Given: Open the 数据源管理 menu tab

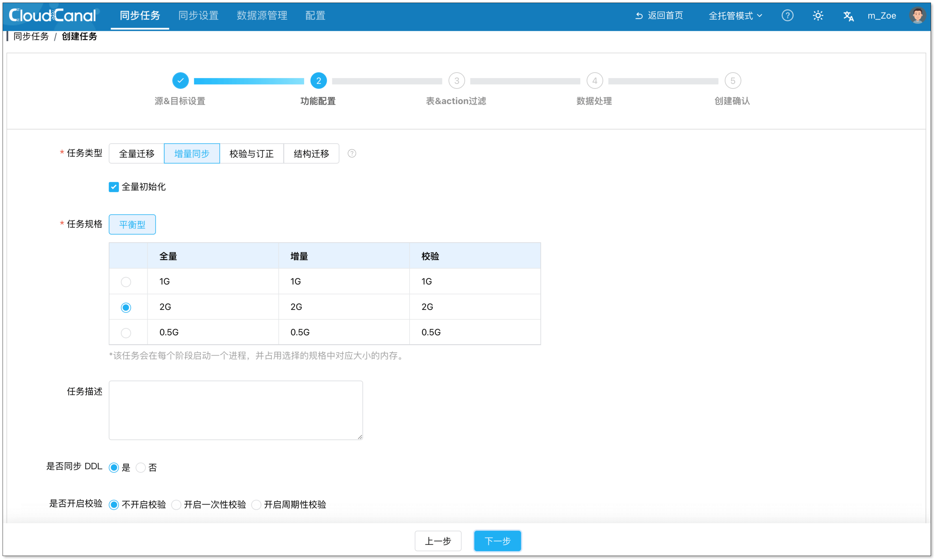Looking at the screenshot, I should (262, 16).
